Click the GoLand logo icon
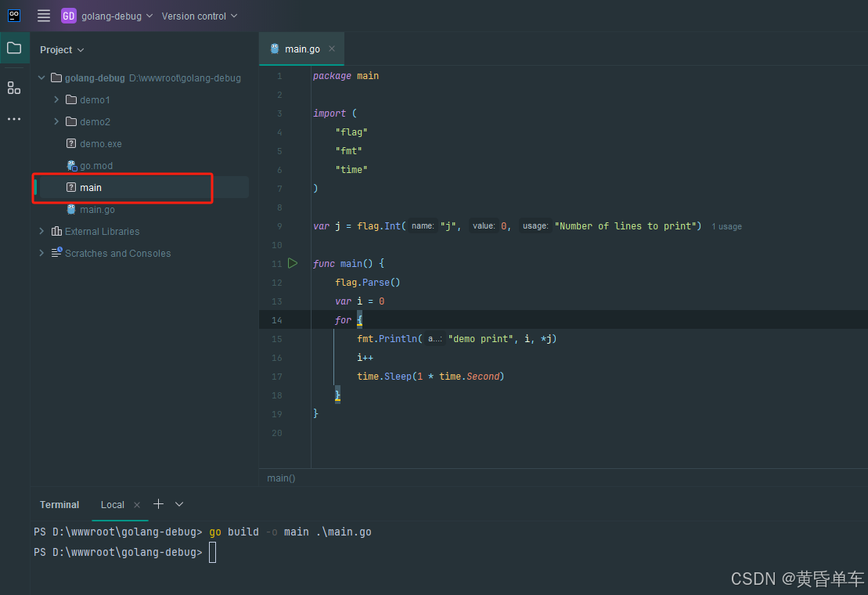Image resolution: width=868 pixels, height=595 pixels. pyautogui.click(x=14, y=16)
